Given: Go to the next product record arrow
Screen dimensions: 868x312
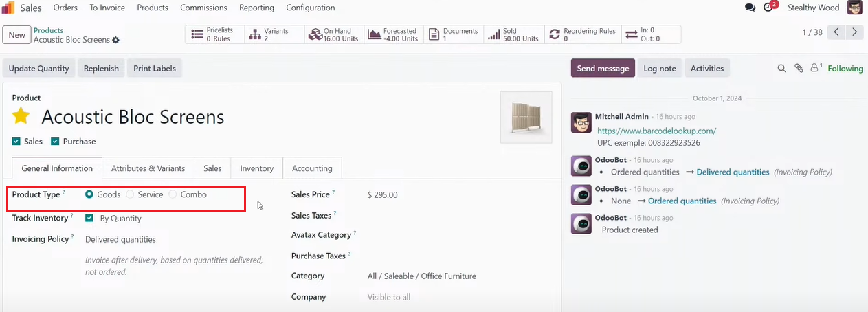Looking at the screenshot, I should (x=854, y=32).
